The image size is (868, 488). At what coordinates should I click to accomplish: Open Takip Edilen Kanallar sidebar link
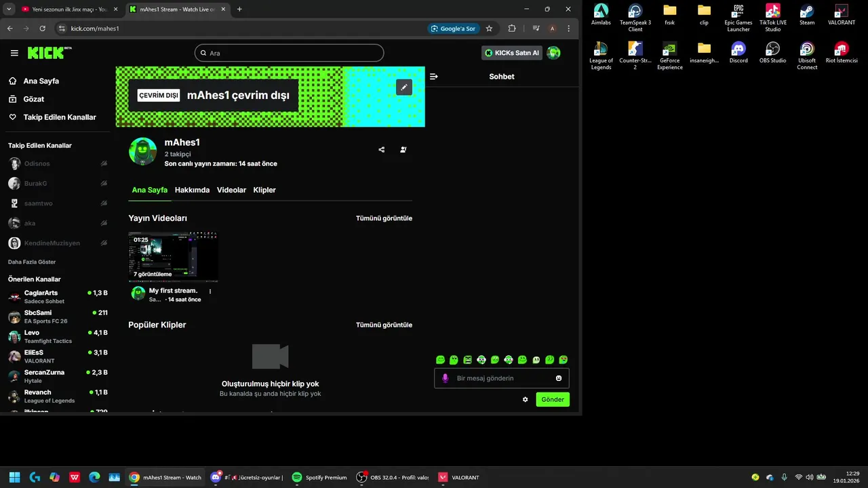click(x=53, y=117)
